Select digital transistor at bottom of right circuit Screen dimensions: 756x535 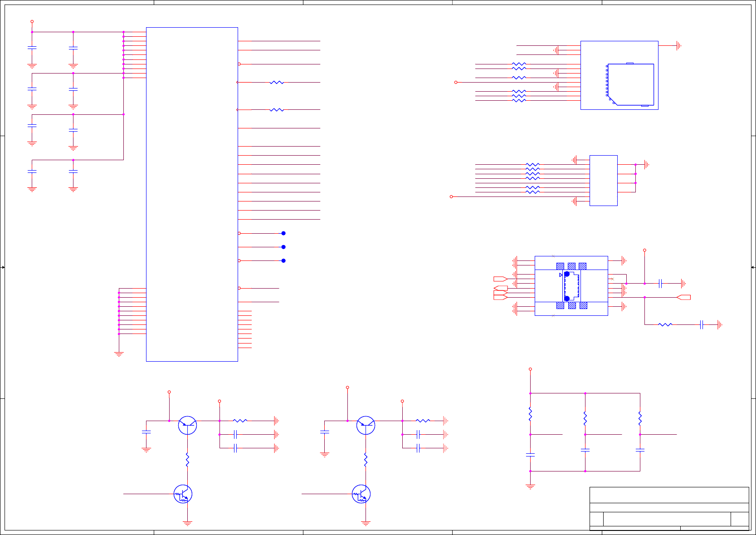[361, 494]
